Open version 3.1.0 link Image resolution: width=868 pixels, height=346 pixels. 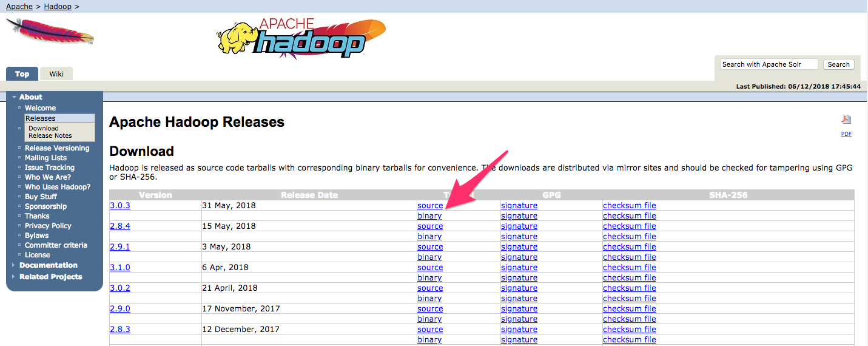coord(119,267)
